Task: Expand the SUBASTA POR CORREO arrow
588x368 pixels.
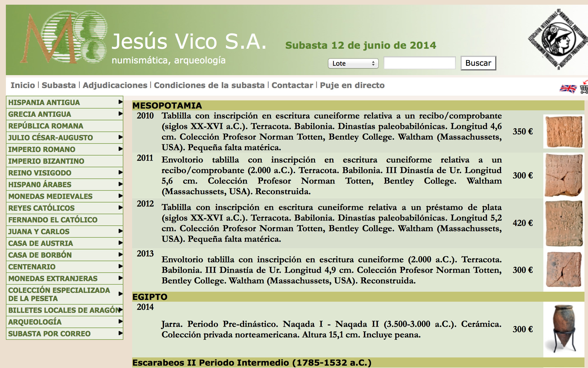Action: click(120, 333)
